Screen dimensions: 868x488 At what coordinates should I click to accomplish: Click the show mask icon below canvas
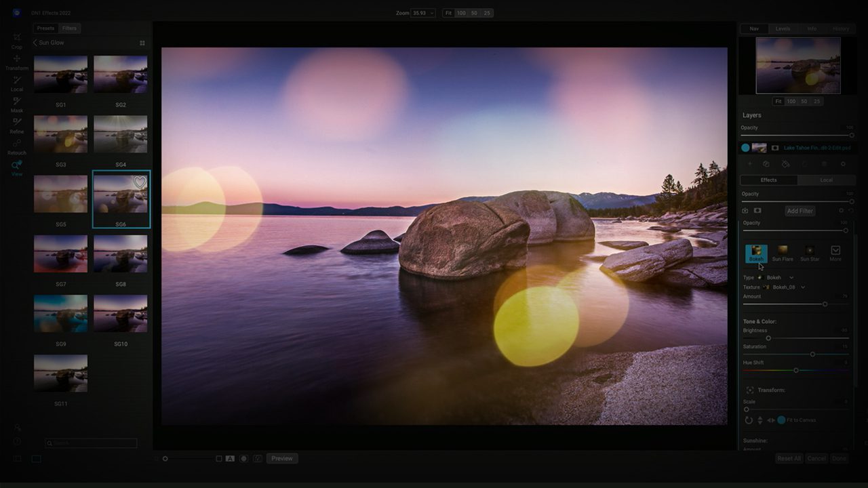[243, 459]
